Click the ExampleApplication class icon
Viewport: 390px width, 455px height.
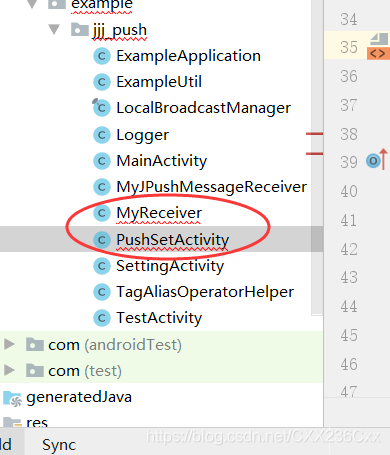(102, 56)
